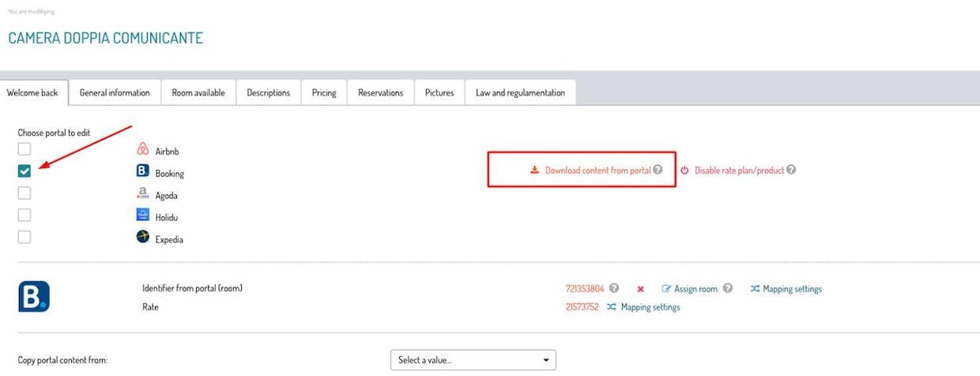Viewport: 980px width, 376px height.
Task: Click Download content from portal link
Action: [597, 170]
